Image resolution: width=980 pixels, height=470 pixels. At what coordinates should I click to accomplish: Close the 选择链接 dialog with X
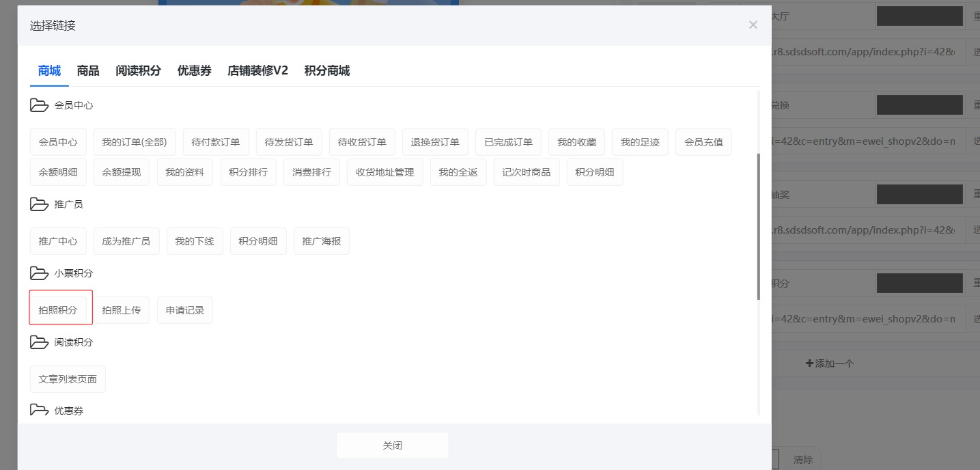coord(753,25)
